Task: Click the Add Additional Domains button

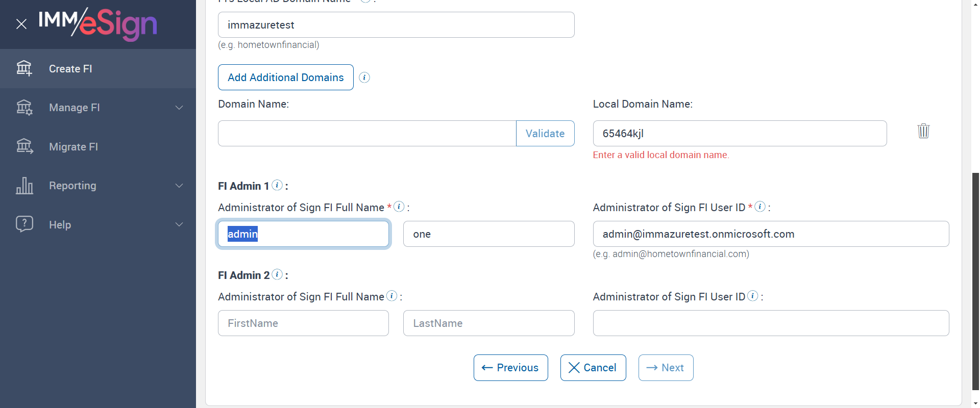Action: tap(286, 78)
